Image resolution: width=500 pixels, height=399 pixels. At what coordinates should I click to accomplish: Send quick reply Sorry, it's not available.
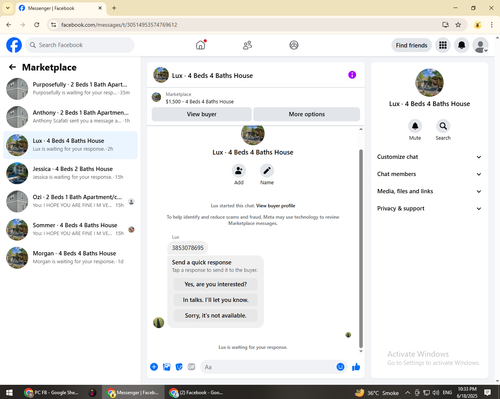pyautogui.click(x=216, y=315)
